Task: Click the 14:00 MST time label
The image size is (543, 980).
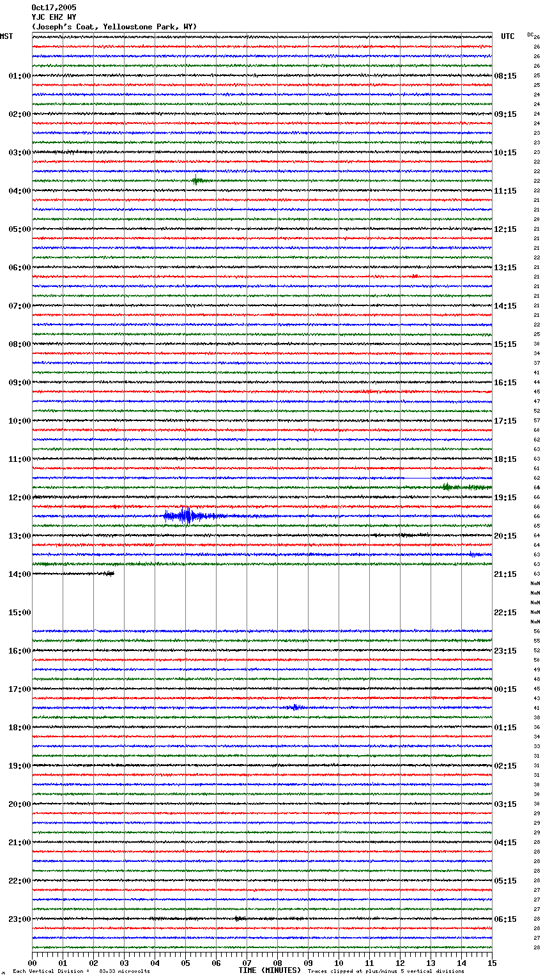Action: click(20, 574)
